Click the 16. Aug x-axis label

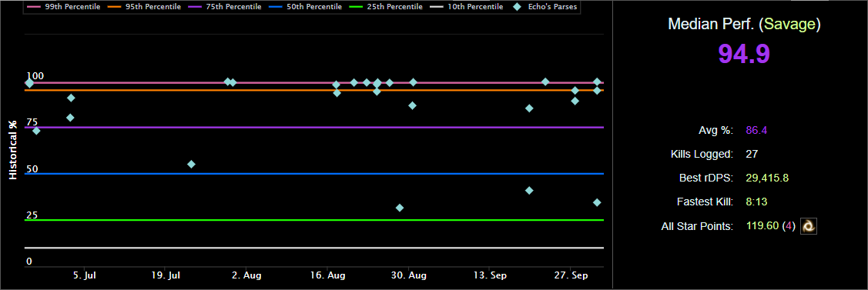328,275
